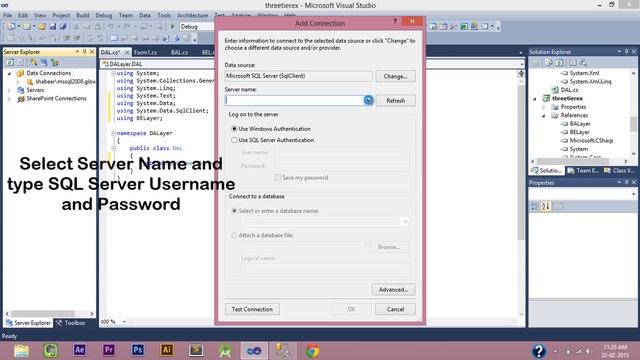640x360 pixels.
Task: Click Refresh icon in Solution Explorer toolbar
Action: pos(560,62)
